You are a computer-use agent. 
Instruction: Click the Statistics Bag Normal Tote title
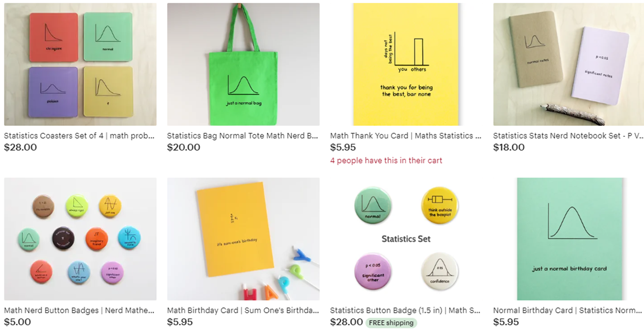[x=242, y=136]
